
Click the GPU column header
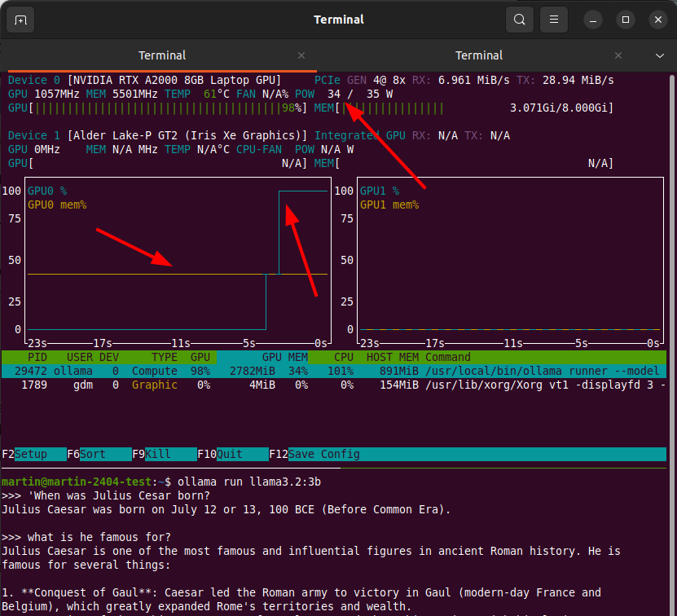click(200, 357)
